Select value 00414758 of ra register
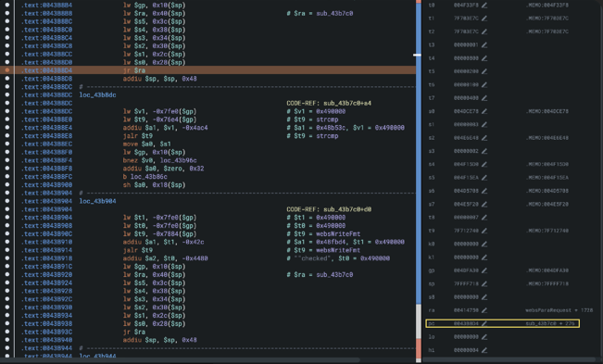This screenshot has height=364, width=603. click(466, 310)
